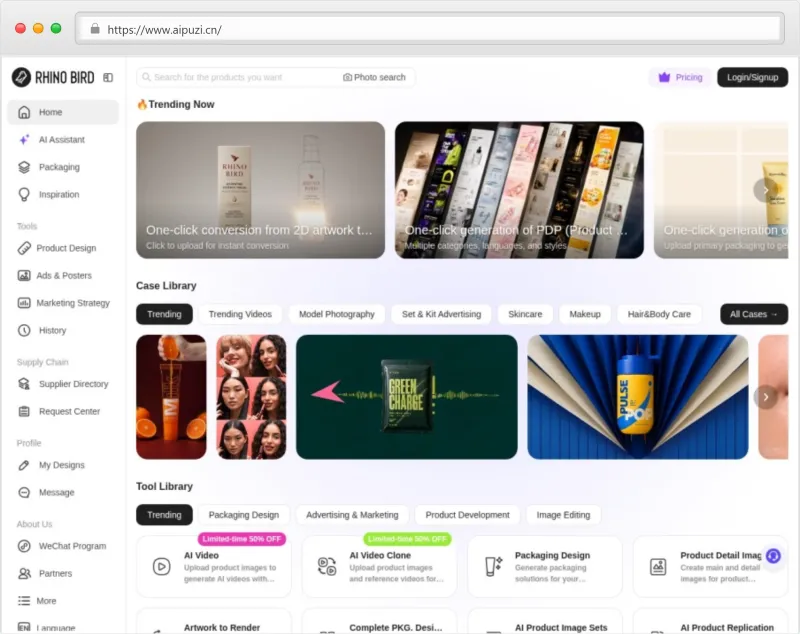Select the Image Editing tool tab
This screenshot has height=634, width=800.
tap(563, 515)
